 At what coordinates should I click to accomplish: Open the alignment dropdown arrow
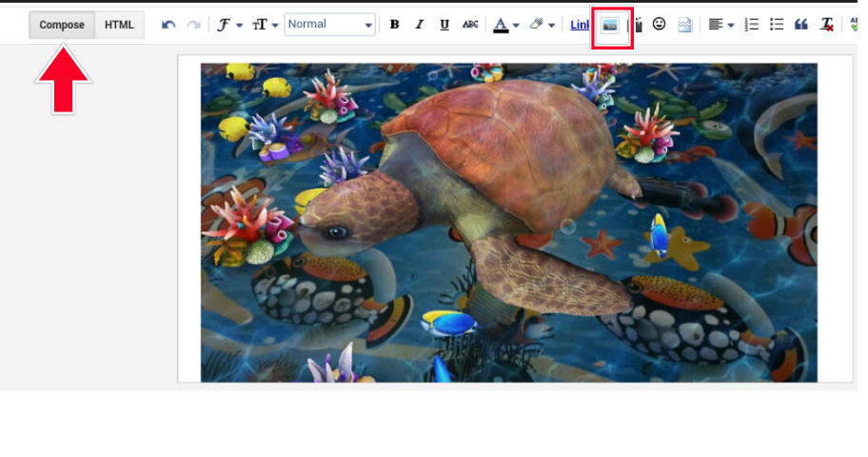coord(731,26)
